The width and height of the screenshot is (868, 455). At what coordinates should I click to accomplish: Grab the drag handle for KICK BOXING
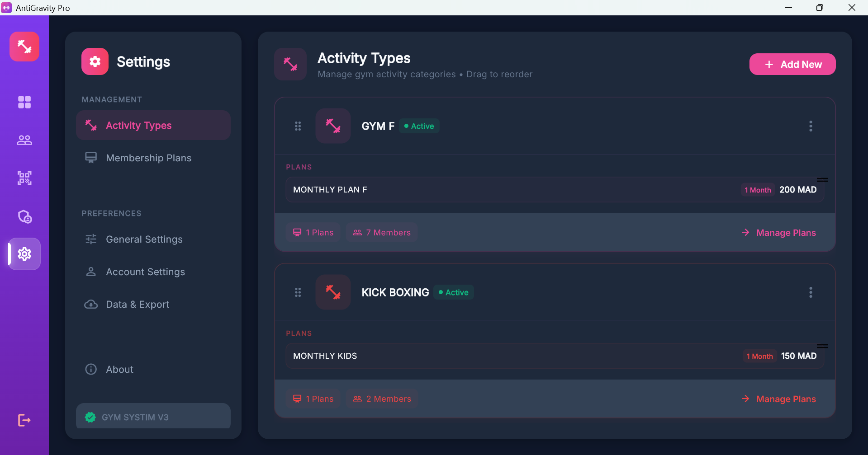[x=298, y=292]
